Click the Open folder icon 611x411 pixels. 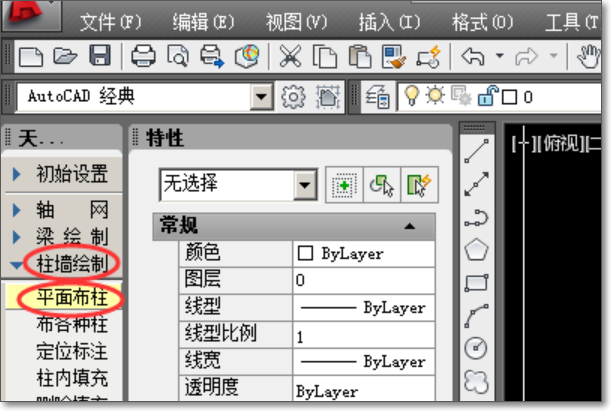(x=65, y=56)
